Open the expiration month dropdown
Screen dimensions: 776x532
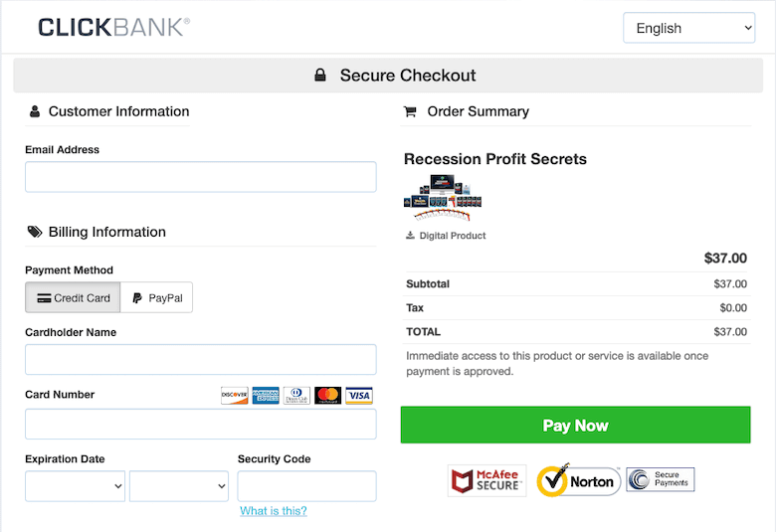pos(76,486)
